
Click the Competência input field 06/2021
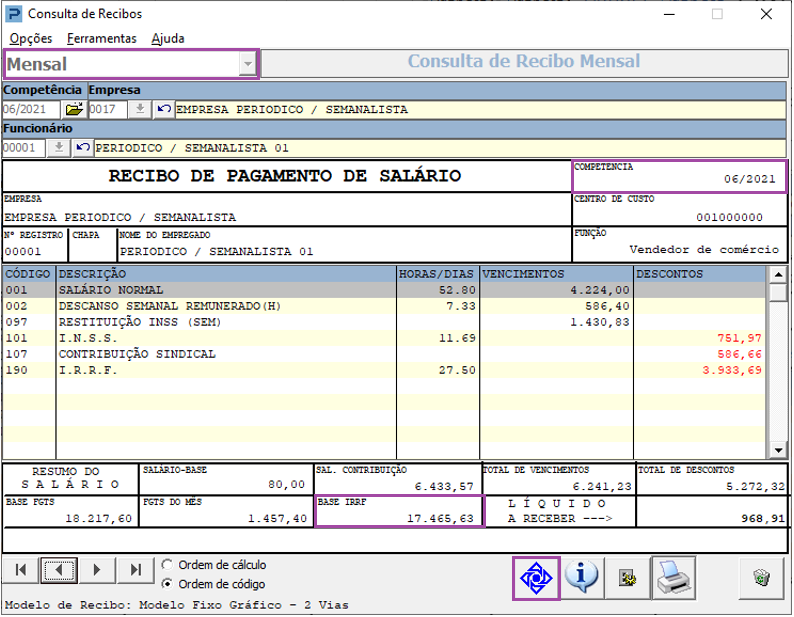click(x=31, y=109)
